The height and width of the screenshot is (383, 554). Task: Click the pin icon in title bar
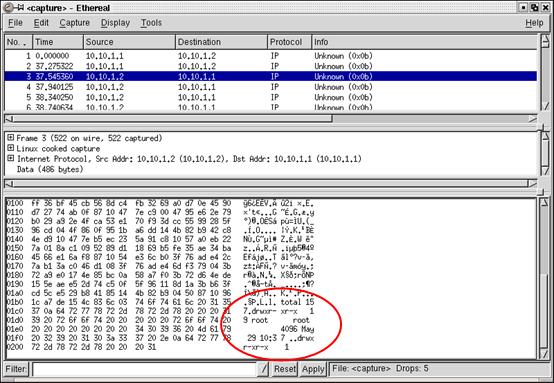coord(20,7)
